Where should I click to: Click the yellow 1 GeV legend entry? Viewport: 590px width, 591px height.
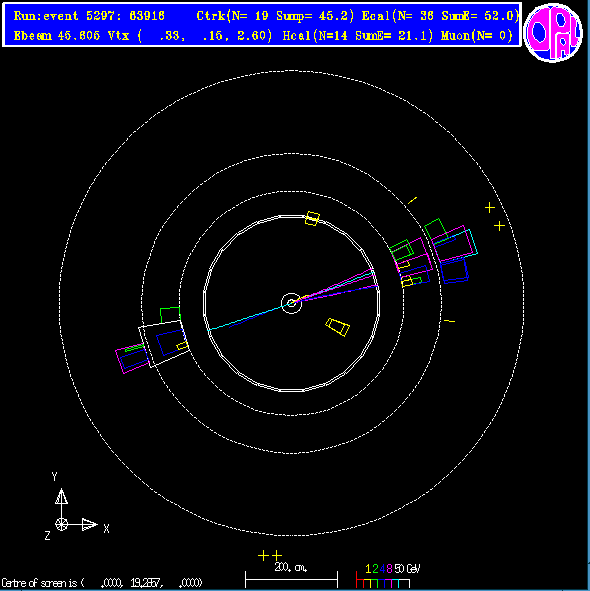click(x=368, y=569)
